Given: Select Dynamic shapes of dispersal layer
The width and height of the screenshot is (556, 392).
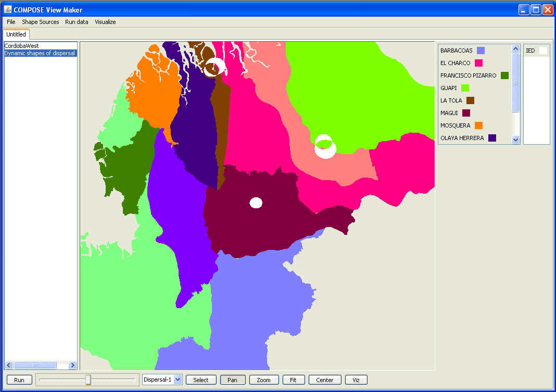Looking at the screenshot, I should [40, 53].
